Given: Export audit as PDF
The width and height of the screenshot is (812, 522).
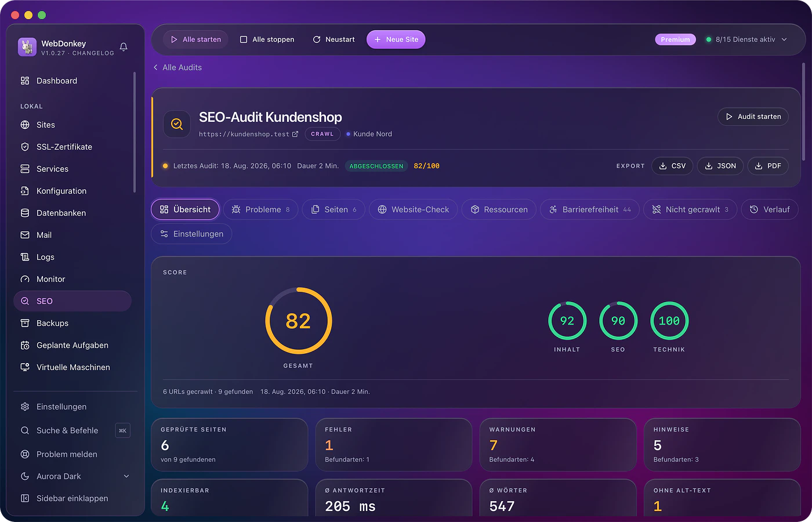Looking at the screenshot, I should 768,166.
